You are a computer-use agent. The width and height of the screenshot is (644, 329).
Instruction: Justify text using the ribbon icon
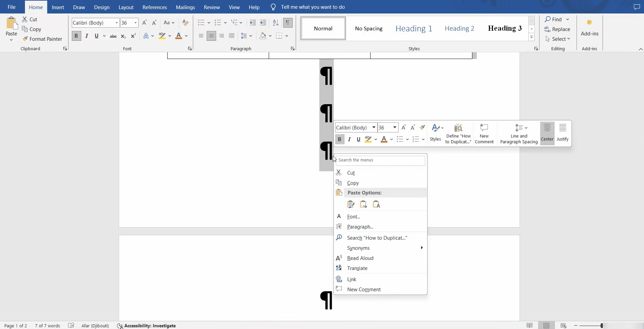[232, 36]
